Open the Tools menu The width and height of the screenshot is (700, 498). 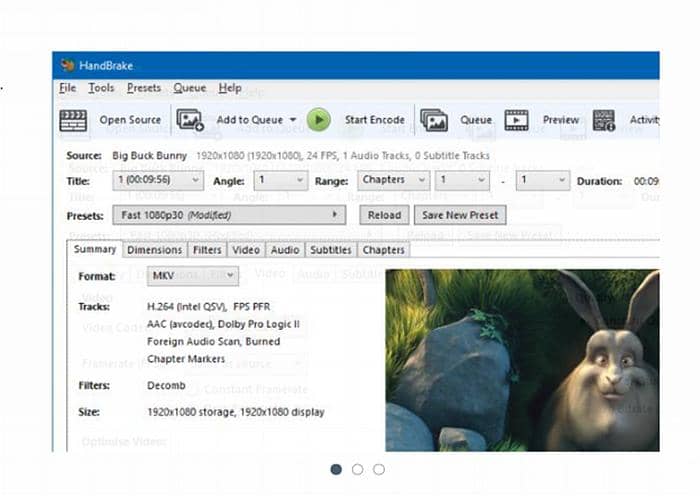point(101,88)
